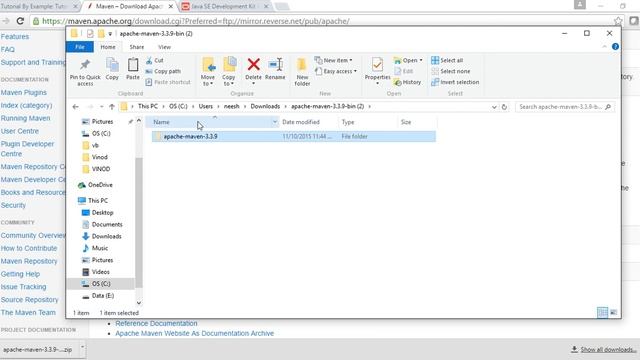
Task: Click Select none in ribbon
Action: click(451, 71)
